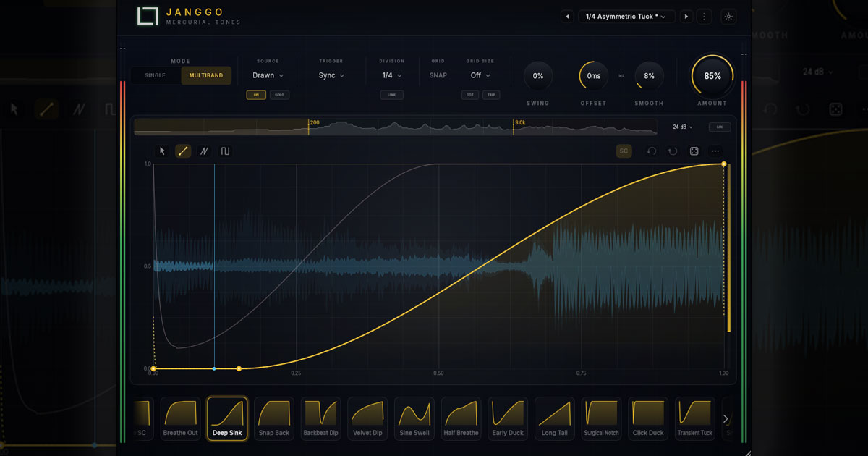
Task: Toggle the ON button under Source
Action: click(256, 95)
